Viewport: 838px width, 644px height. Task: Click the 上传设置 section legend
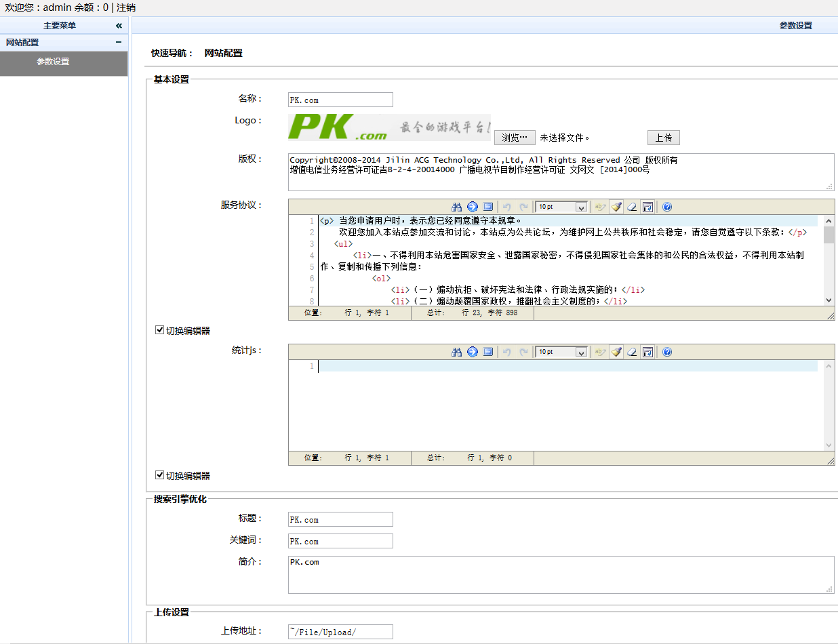click(x=172, y=612)
